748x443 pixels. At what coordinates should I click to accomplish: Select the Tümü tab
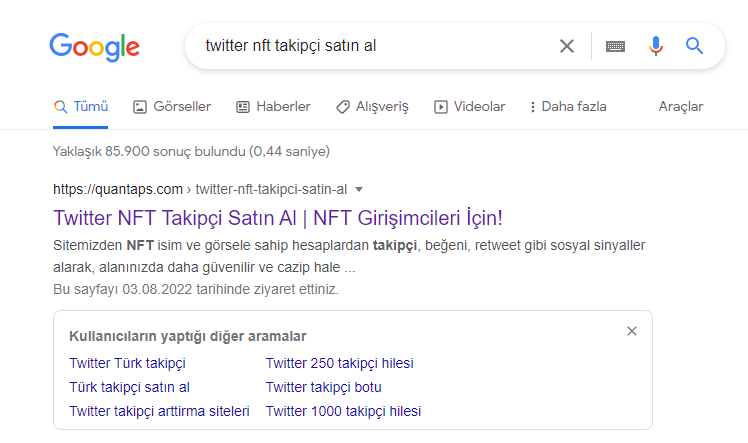click(81, 106)
